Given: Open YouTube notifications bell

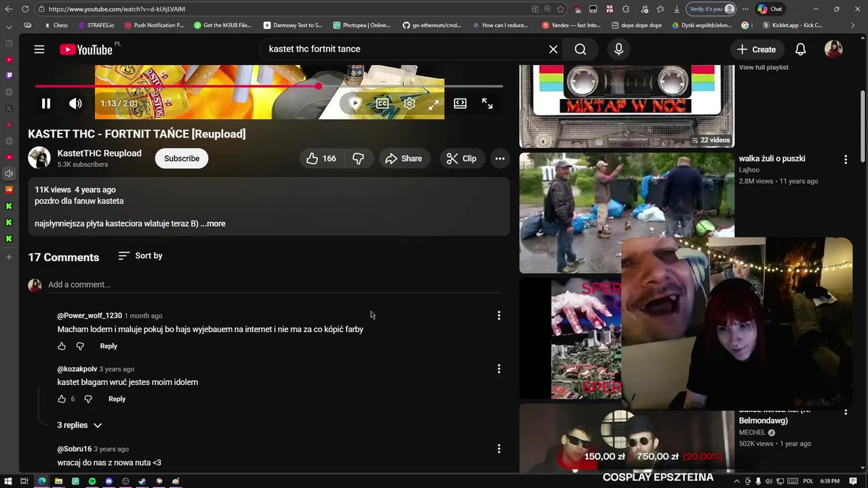Looking at the screenshot, I should 800,49.
